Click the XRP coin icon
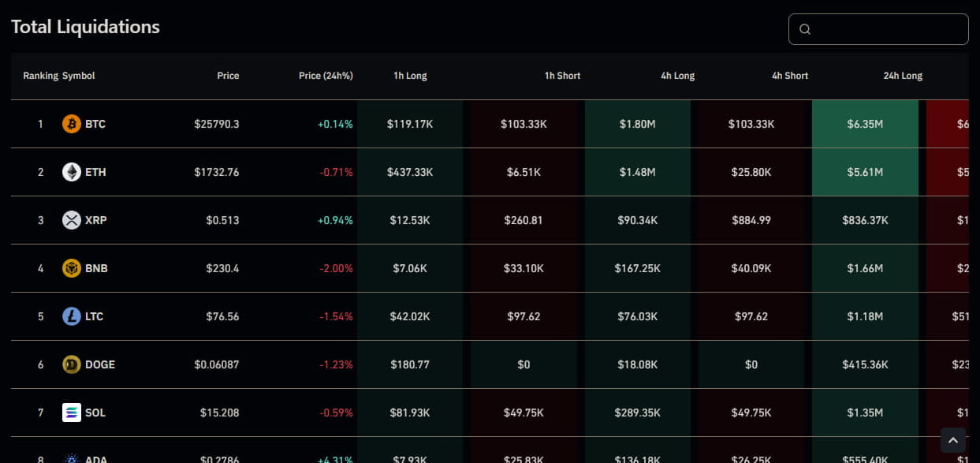Image resolution: width=980 pixels, height=463 pixels. pos(72,220)
